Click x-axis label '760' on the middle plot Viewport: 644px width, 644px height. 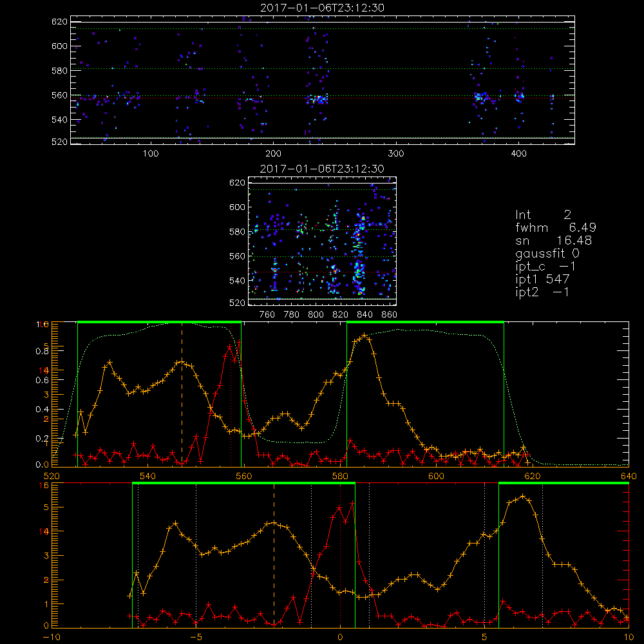click(267, 315)
